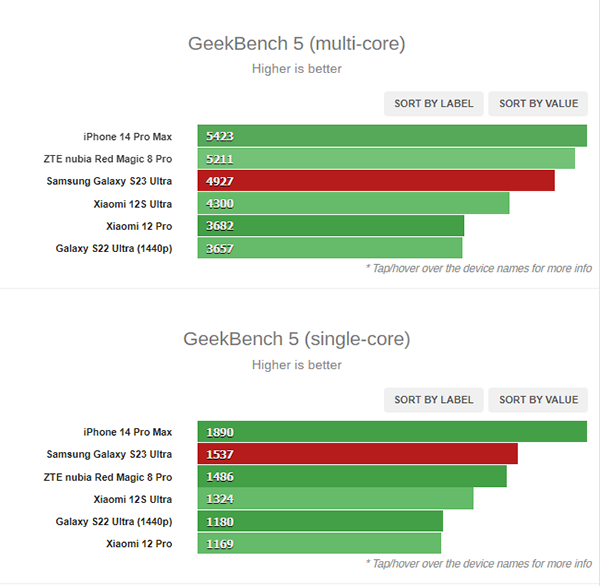Viewport: 600px width, 586px height.
Task: Click Samsung Galaxy S23 Ultra single-core label
Action: tap(109, 454)
